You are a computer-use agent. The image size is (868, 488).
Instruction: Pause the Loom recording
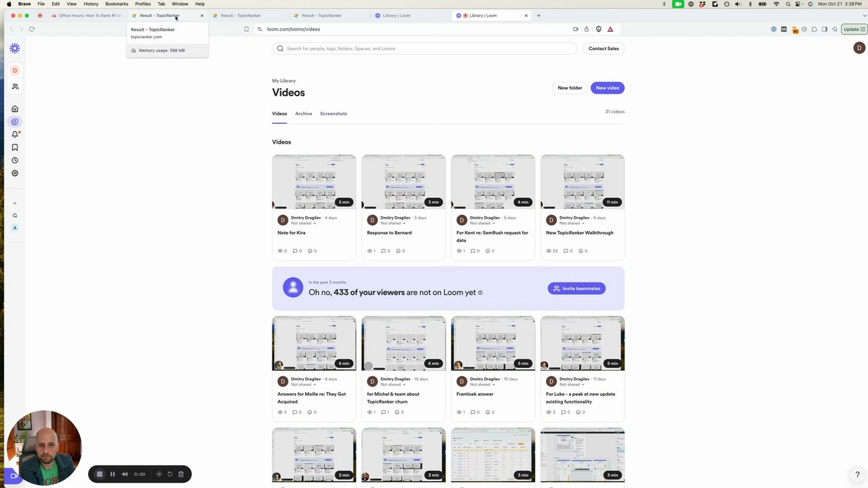[113, 474]
